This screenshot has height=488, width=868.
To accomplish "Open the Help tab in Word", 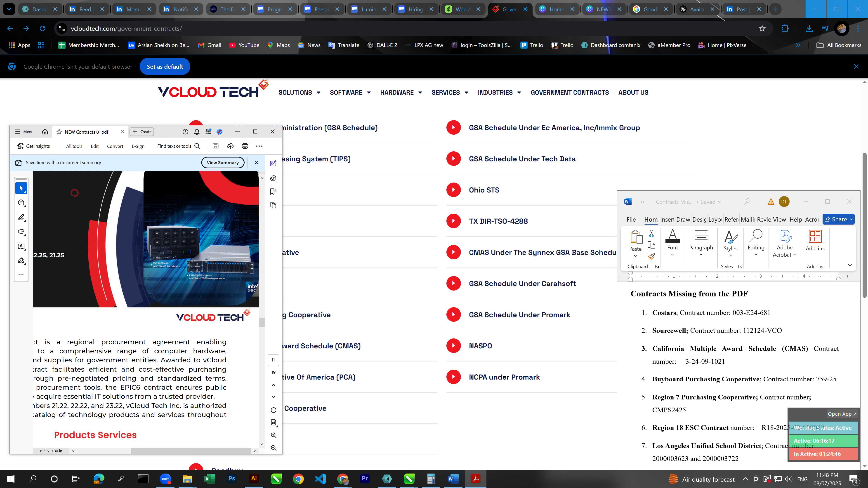I will [796, 219].
